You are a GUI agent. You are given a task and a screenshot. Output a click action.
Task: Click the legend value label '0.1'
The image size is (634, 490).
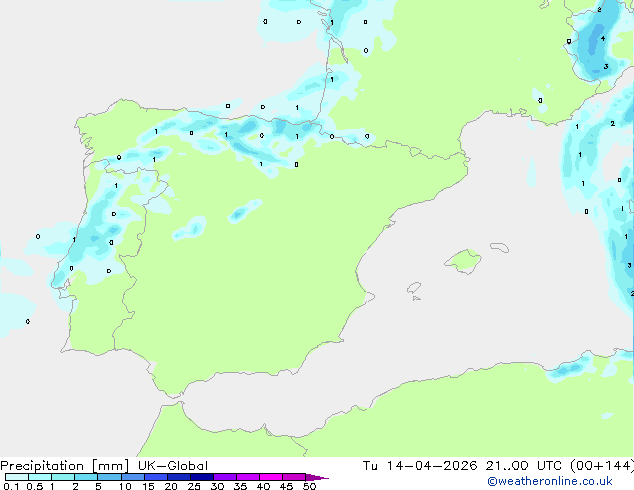pyautogui.click(x=11, y=486)
